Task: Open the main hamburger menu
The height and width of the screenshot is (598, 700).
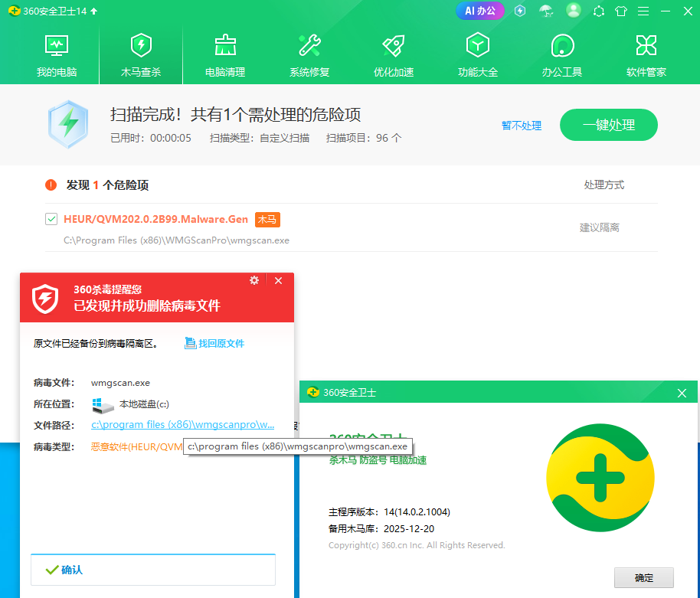Action: (x=643, y=11)
